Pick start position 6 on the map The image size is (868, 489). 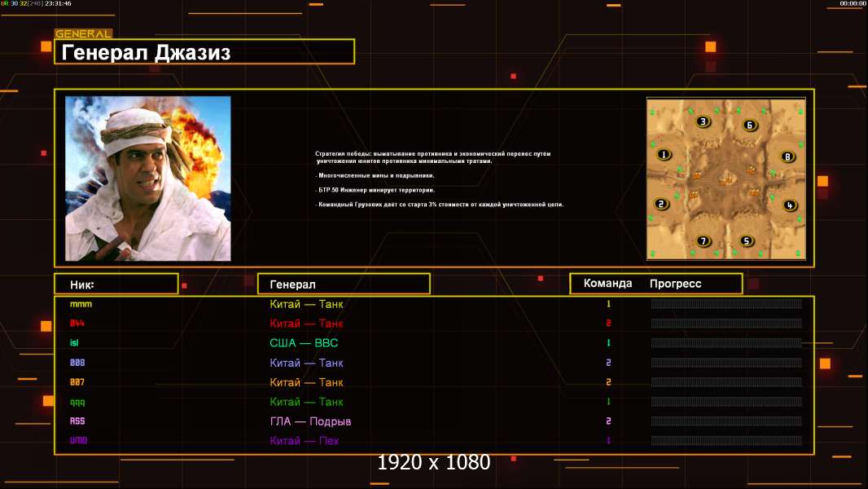pos(750,125)
